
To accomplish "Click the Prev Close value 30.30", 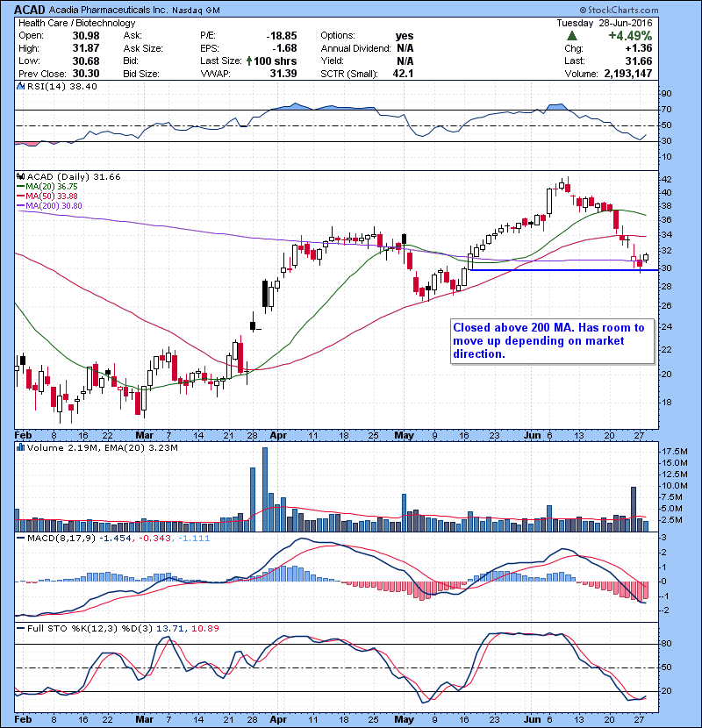I will 86,74.
